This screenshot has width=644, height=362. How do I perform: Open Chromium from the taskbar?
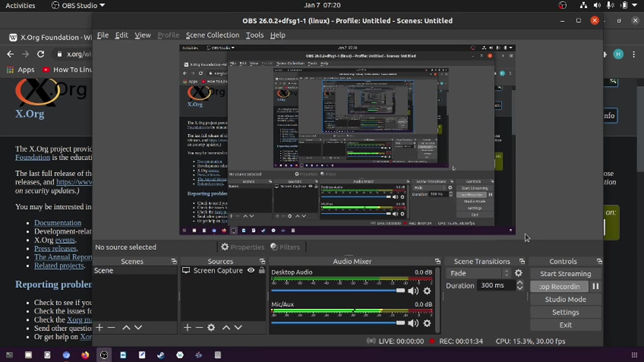[66, 355]
